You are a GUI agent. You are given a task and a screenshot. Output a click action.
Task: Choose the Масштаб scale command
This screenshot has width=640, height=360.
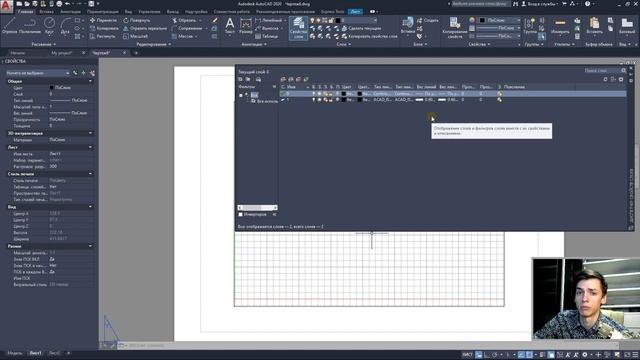[136, 36]
